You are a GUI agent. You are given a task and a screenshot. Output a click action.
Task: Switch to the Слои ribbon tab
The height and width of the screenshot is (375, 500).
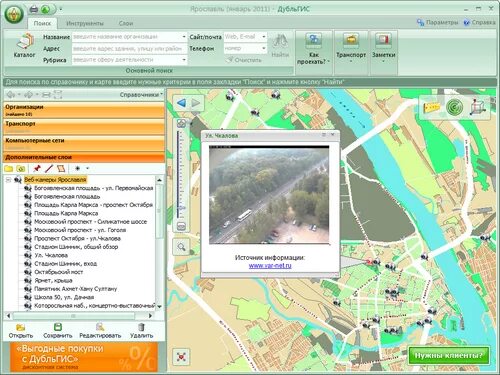point(126,23)
